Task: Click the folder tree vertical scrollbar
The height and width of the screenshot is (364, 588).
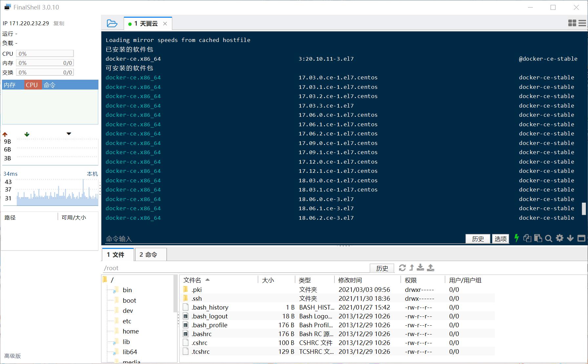Action: click(175, 293)
